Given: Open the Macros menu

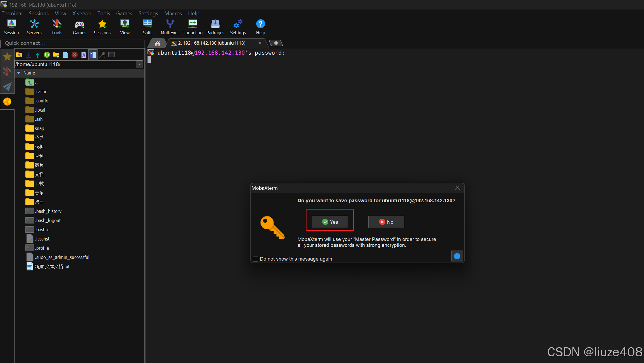Looking at the screenshot, I should [x=173, y=13].
